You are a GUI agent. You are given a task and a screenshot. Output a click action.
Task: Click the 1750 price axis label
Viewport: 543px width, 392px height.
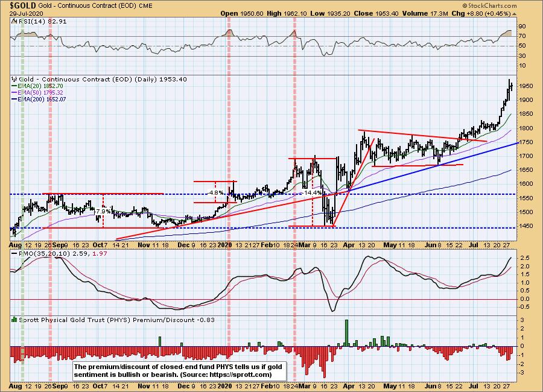[x=526, y=142]
